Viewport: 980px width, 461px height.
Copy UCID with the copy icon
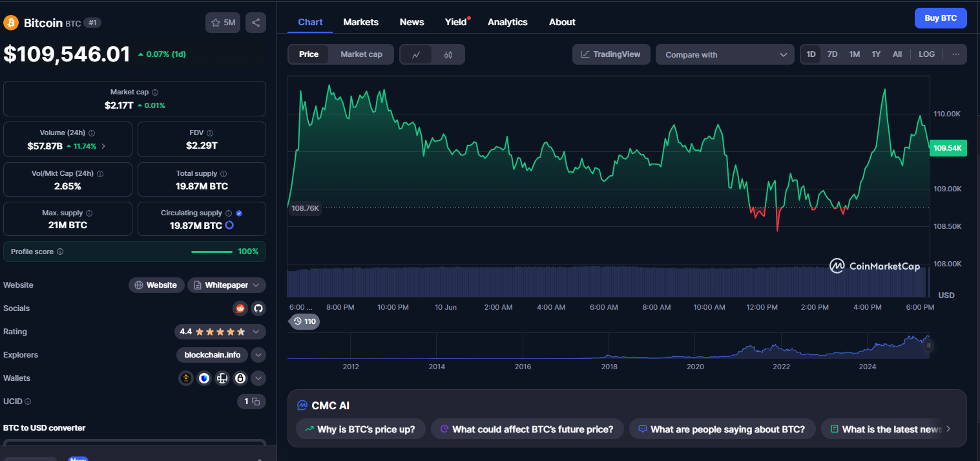pyautogui.click(x=256, y=402)
